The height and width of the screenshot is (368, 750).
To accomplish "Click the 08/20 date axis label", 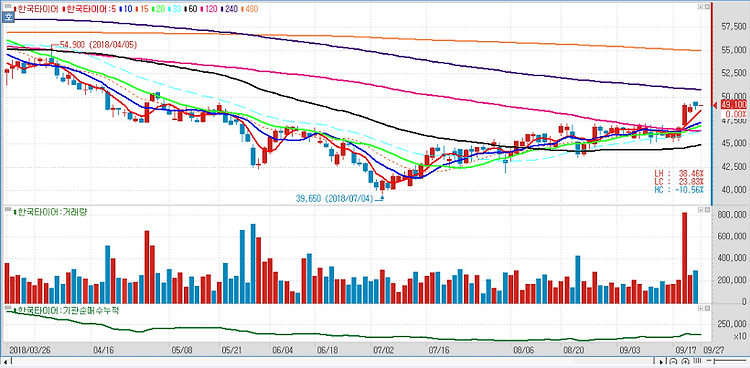I will click(x=575, y=350).
